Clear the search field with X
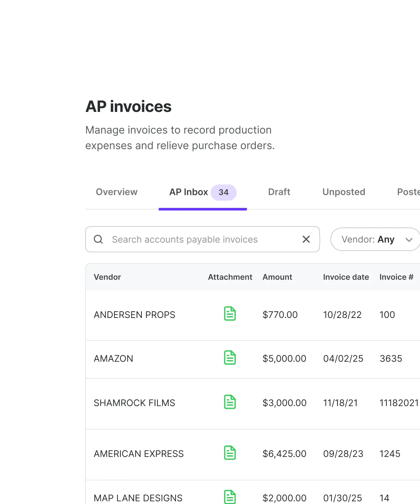The width and height of the screenshot is (420, 504). point(306,239)
